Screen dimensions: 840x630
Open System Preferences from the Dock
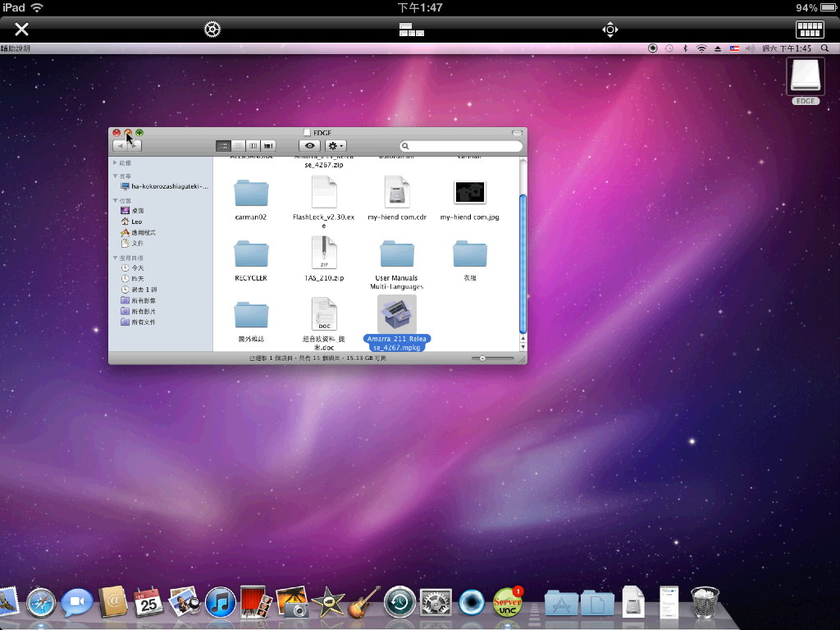436,603
